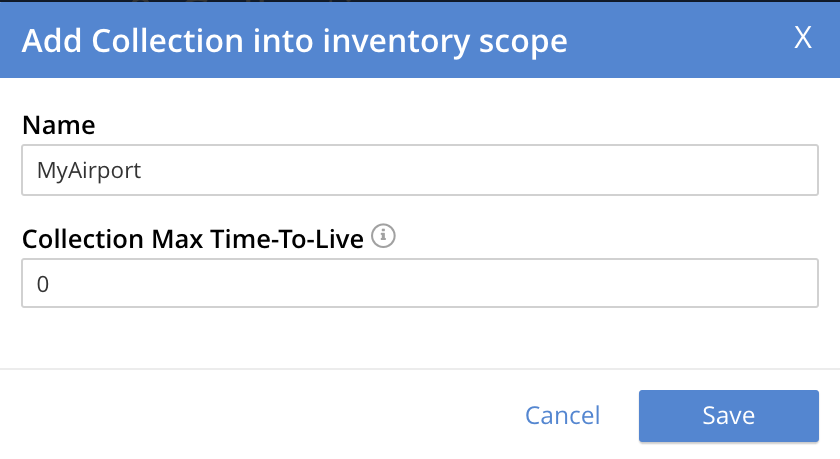Image resolution: width=840 pixels, height=459 pixels.
Task: Click into the Name input field
Action: click(420, 171)
